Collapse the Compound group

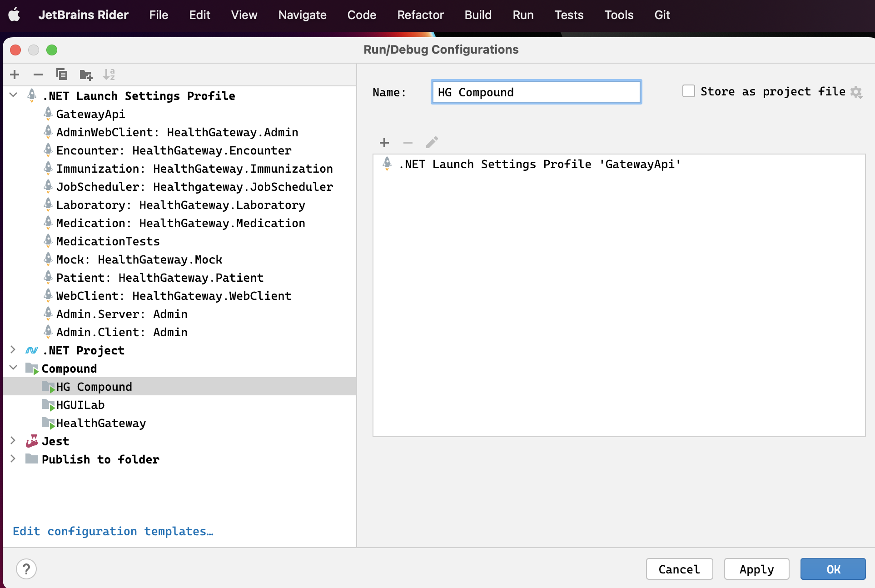[x=14, y=368]
